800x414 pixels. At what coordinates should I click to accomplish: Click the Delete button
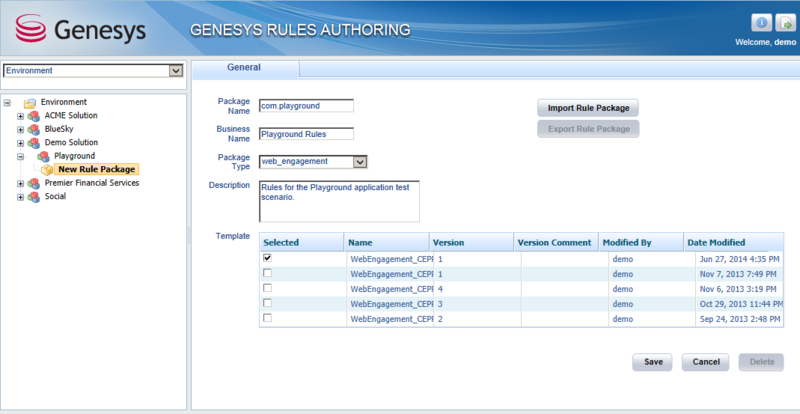coord(761,362)
